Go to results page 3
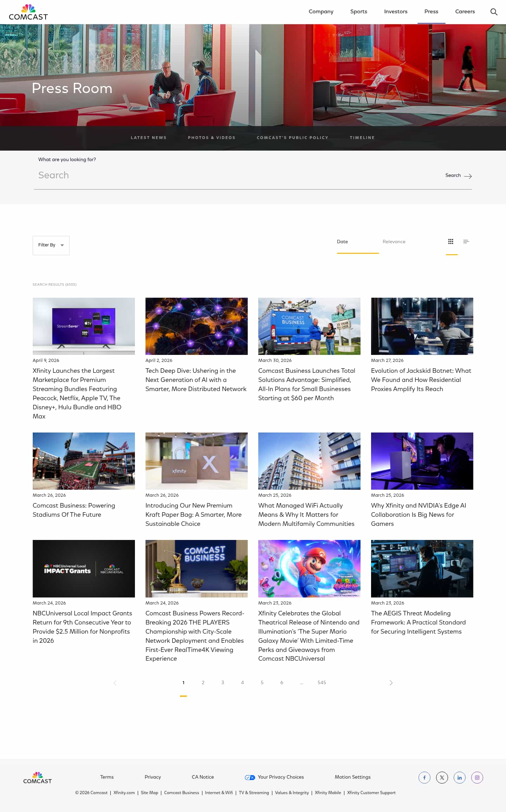 [x=223, y=682]
